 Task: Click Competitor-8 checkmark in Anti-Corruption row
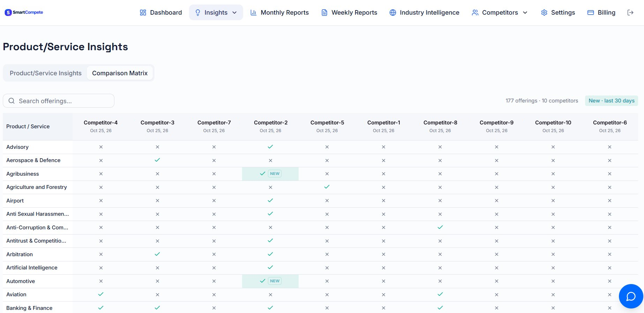(440, 227)
